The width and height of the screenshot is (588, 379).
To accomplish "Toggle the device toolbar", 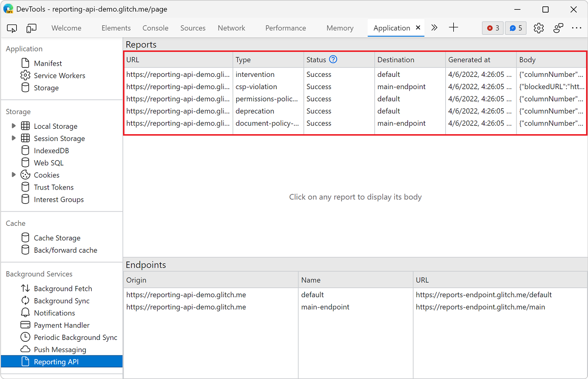I will [x=31, y=28].
